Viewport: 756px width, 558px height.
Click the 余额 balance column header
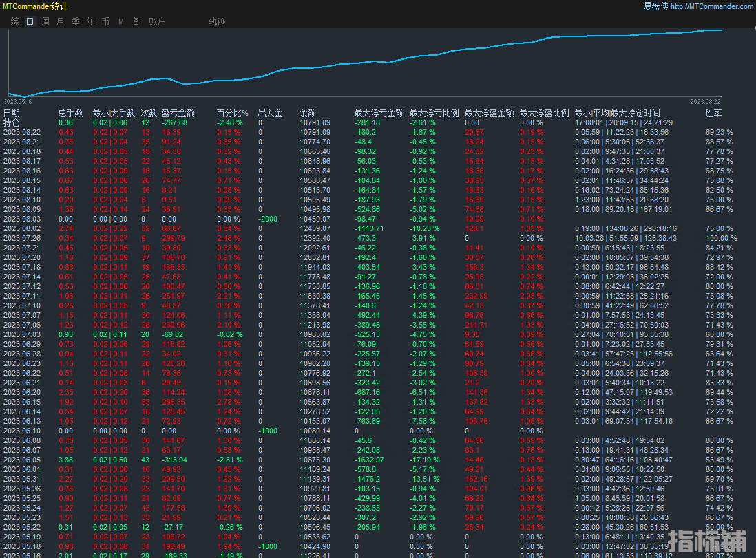308,113
